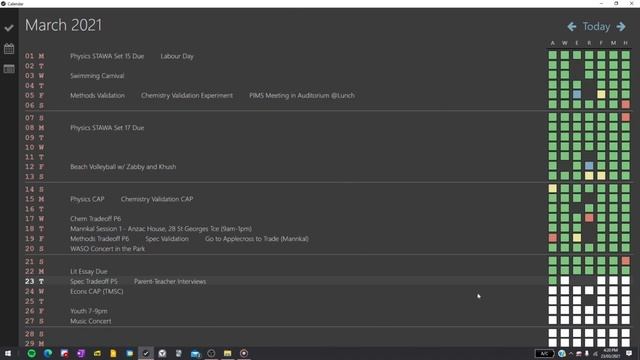The height and width of the screenshot is (360, 640).
Task: Open Methods Validation event on the 5th
Action: pos(97,96)
